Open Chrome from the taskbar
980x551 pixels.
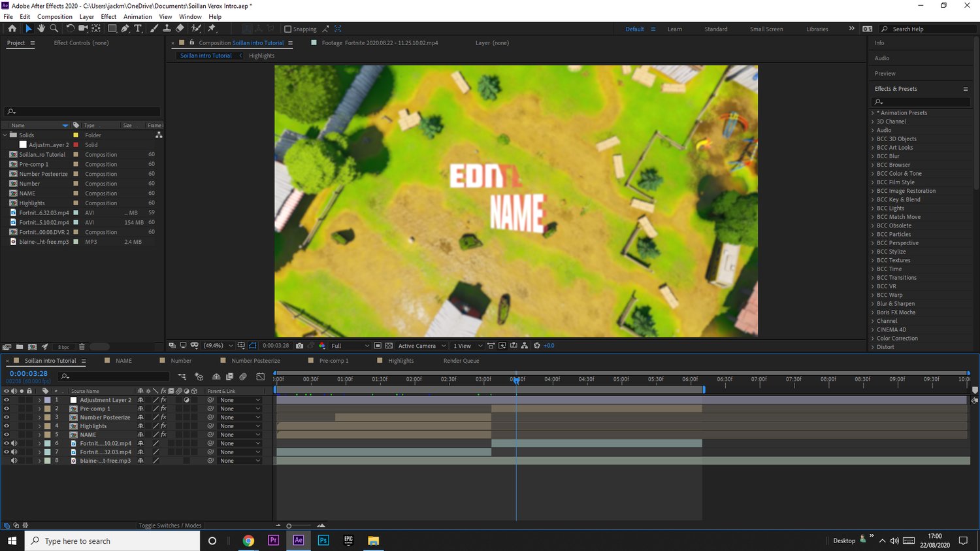[x=248, y=541]
